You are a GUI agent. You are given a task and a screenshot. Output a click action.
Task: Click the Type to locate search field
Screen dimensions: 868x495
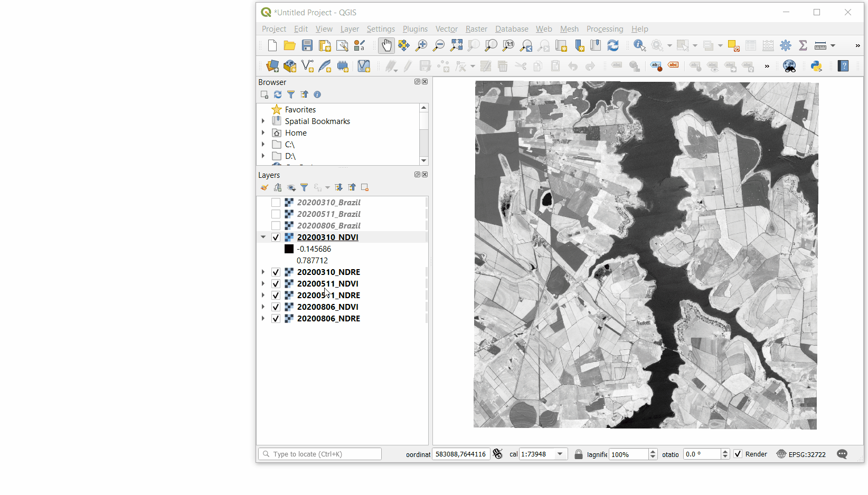[320, 454]
